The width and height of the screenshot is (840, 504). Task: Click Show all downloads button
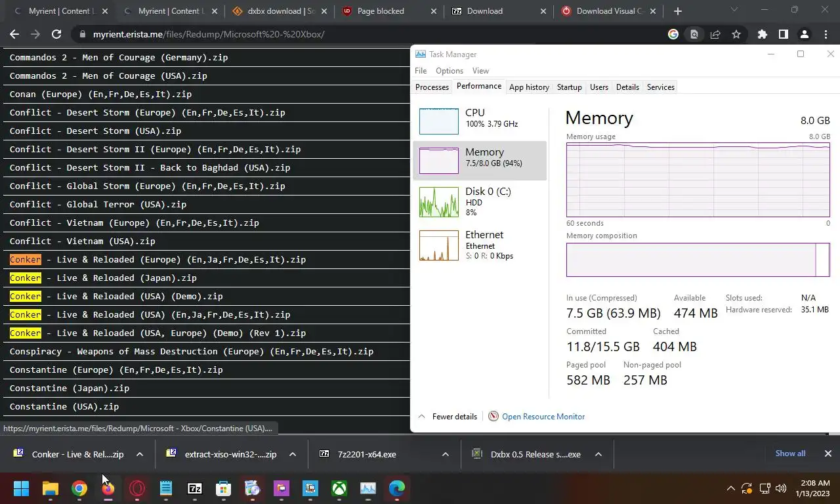click(x=790, y=453)
